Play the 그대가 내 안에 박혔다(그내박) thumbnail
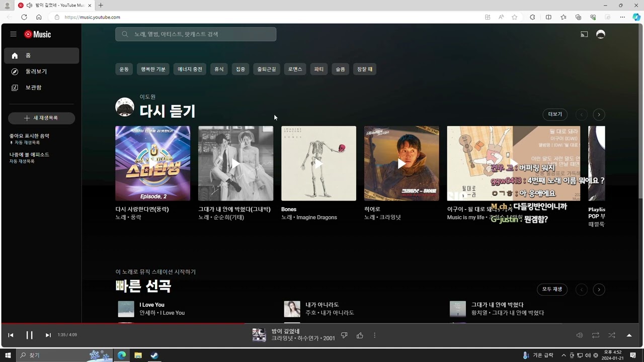Viewport: 644px width, 362px height. coord(236,163)
